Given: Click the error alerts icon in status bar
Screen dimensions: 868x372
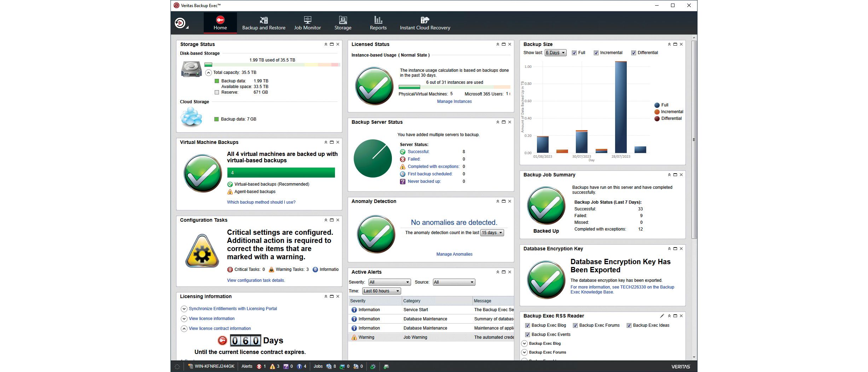Looking at the screenshot, I should (259, 366).
